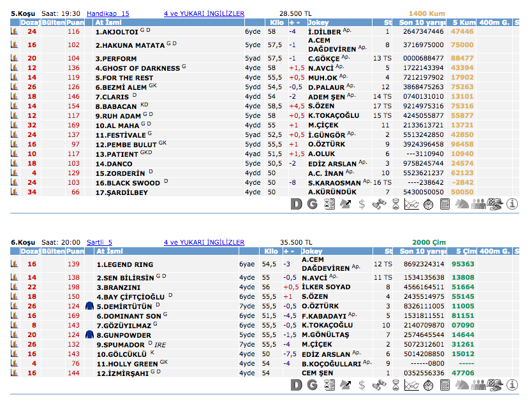Viewport: 532px width, 404px height.
Task: Open the hourglass icon under race 5 table
Action: pyautogui.click(x=395, y=204)
